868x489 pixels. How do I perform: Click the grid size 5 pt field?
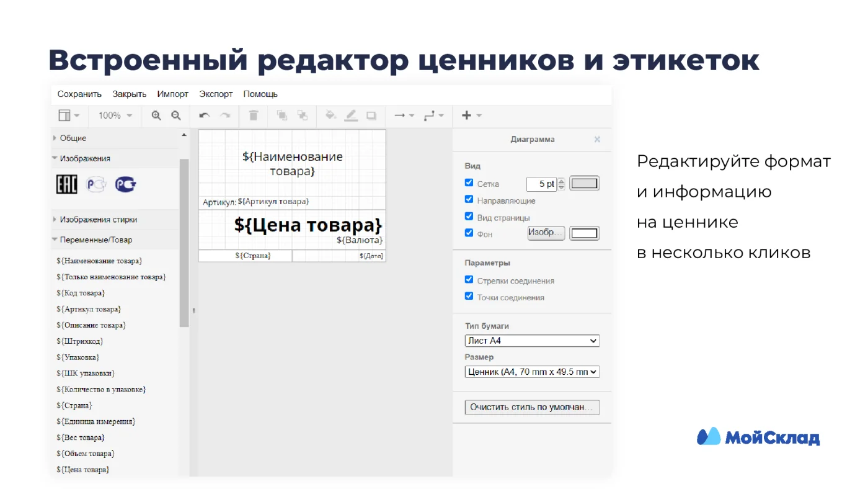coord(541,184)
